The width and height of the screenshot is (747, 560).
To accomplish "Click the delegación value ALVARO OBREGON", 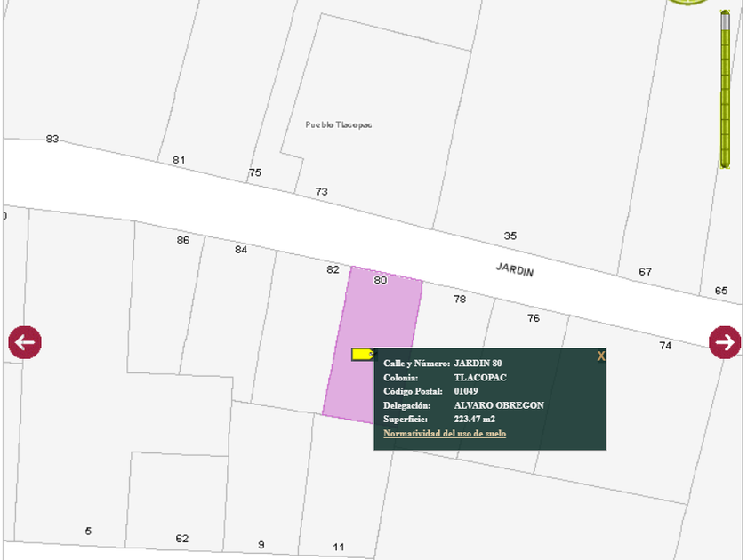I will click(x=499, y=405).
